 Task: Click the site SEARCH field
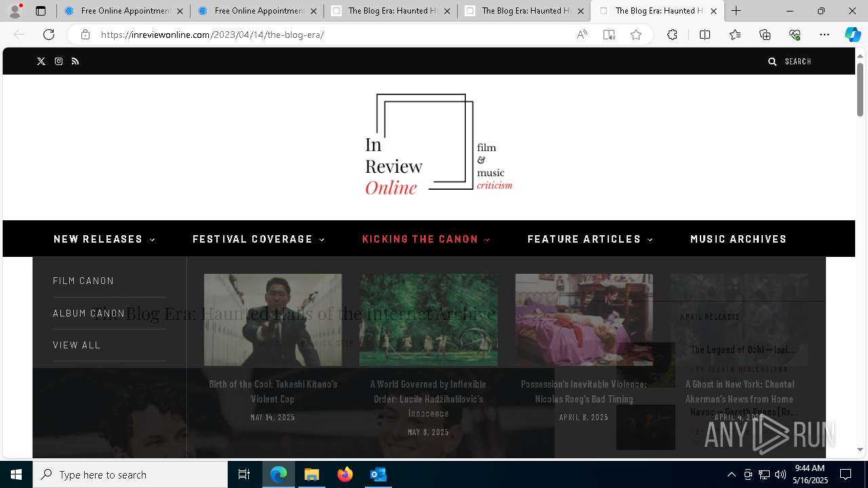798,61
